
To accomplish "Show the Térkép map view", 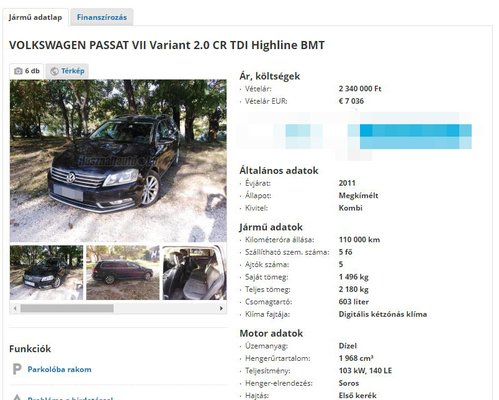I will 67,71.
